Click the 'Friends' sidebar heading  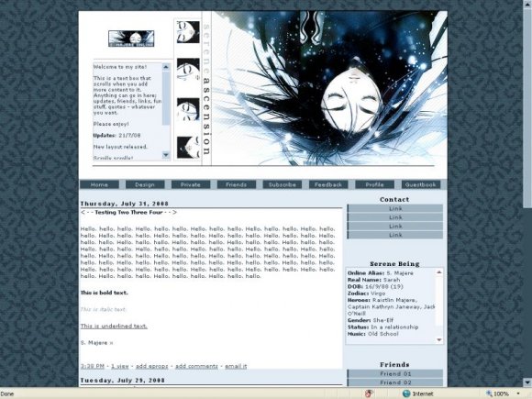click(394, 365)
